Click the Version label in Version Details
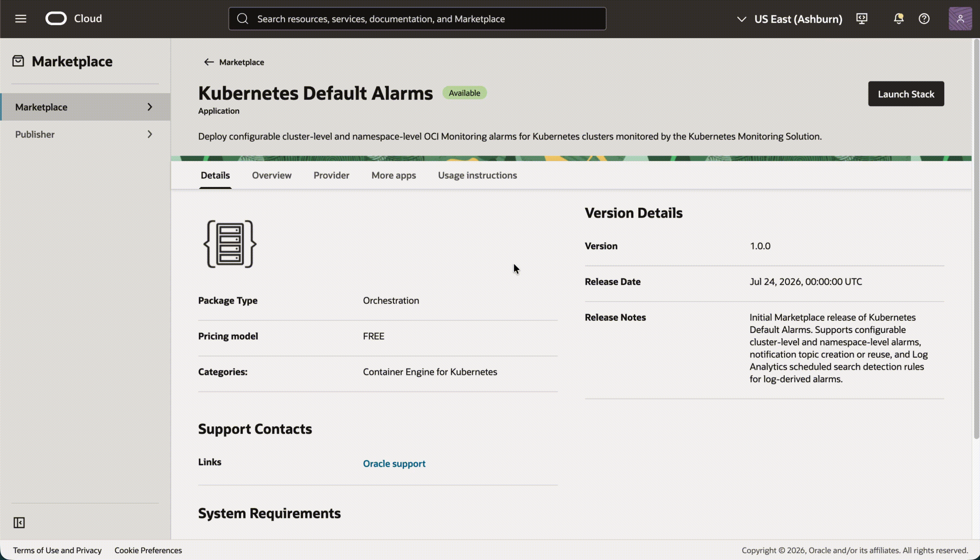The height and width of the screenshot is (560, 980). [x=601, y=246]
